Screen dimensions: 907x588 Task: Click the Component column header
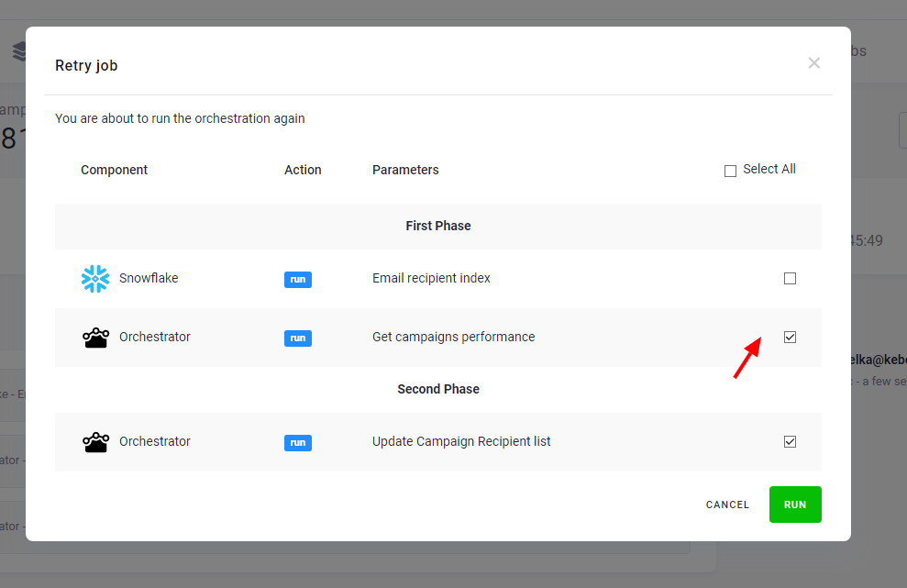pyautogui.click(x=114, y=170)
